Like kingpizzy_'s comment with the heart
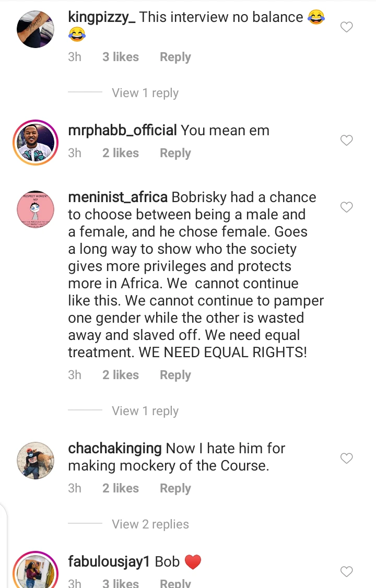The width and height of the screenshot is (376, 588). 347,27
